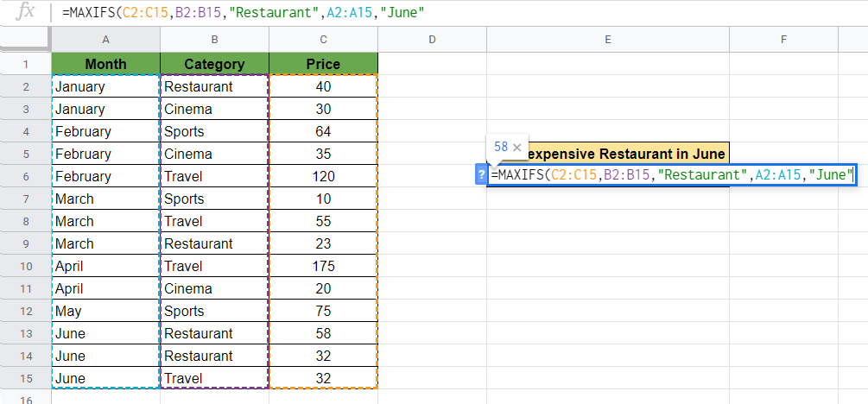Click in the formula bar text

coord(244,12)
